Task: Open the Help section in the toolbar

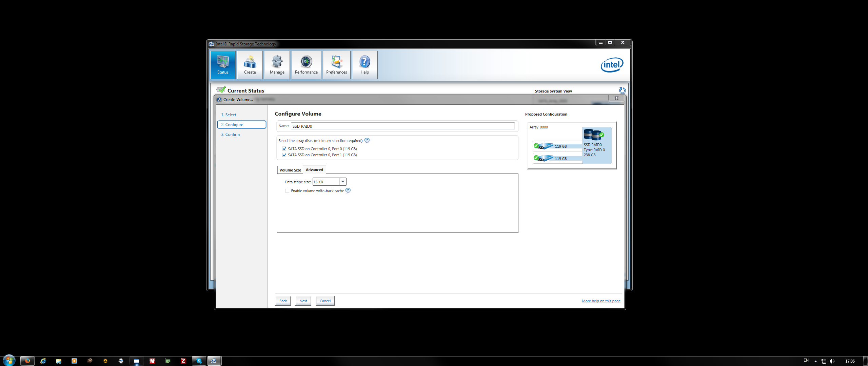Action: [x=365, y=65]
